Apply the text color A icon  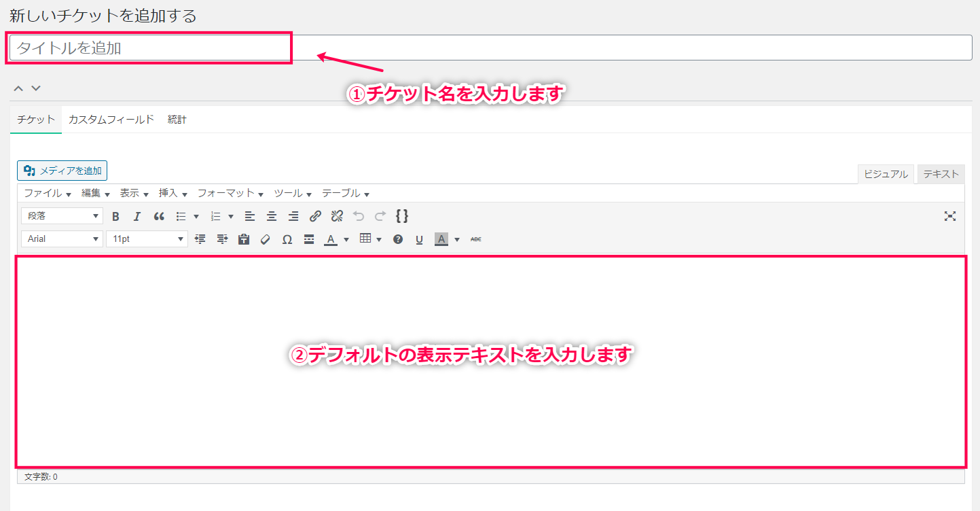(x=331, y=239)
